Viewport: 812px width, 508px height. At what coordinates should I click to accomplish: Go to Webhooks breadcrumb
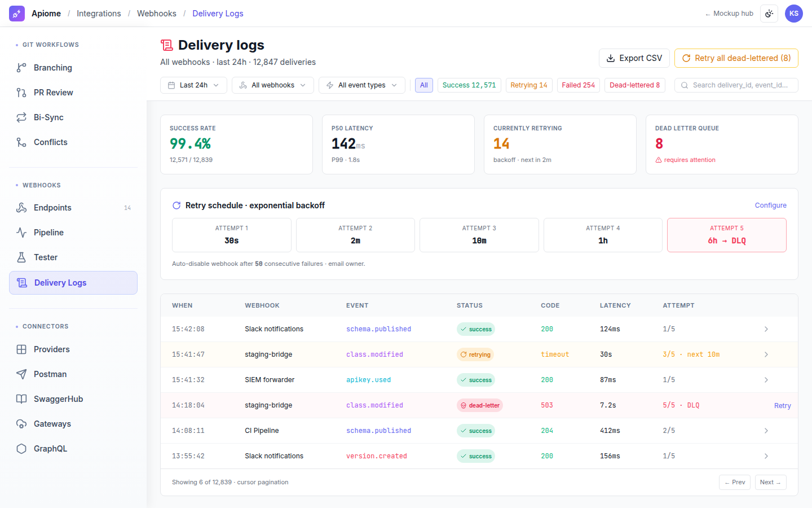coord(157,14)
